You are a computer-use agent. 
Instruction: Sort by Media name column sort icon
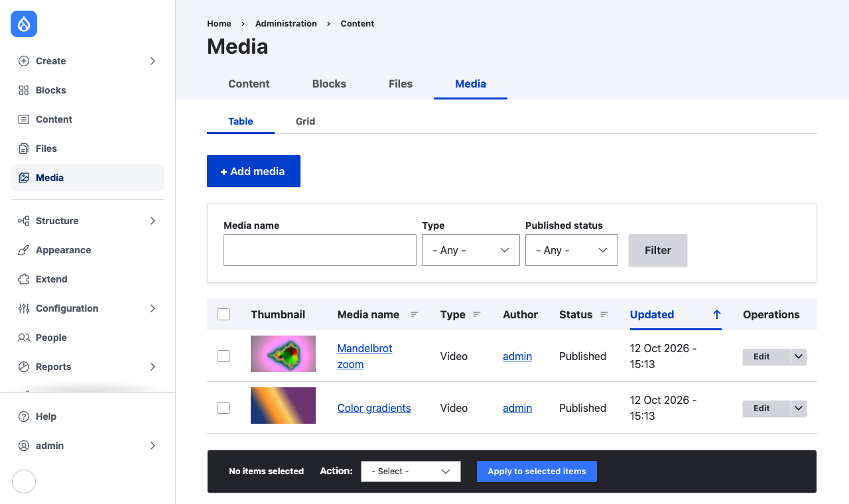click(x=415, y=314)
